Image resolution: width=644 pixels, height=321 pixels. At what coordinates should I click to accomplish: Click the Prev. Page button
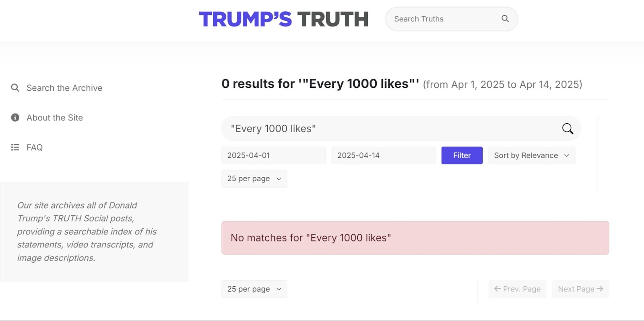[x=517, y=289]
